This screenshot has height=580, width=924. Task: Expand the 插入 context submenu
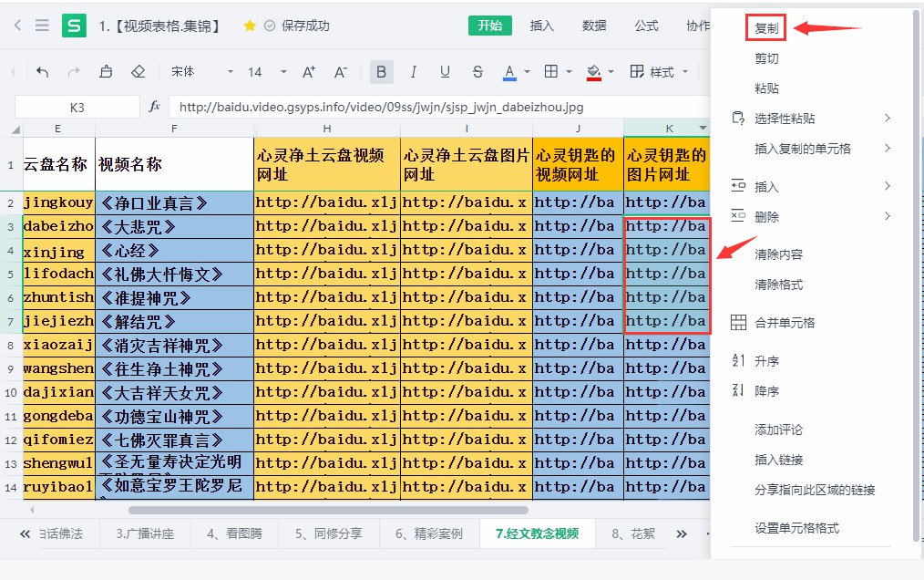click(811, 187)
